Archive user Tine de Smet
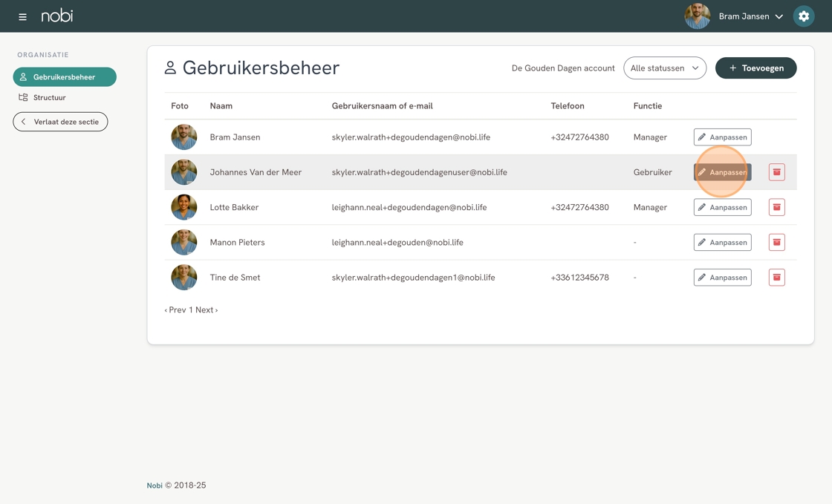Screen dimensions: 832x504 tap(776, 278)
